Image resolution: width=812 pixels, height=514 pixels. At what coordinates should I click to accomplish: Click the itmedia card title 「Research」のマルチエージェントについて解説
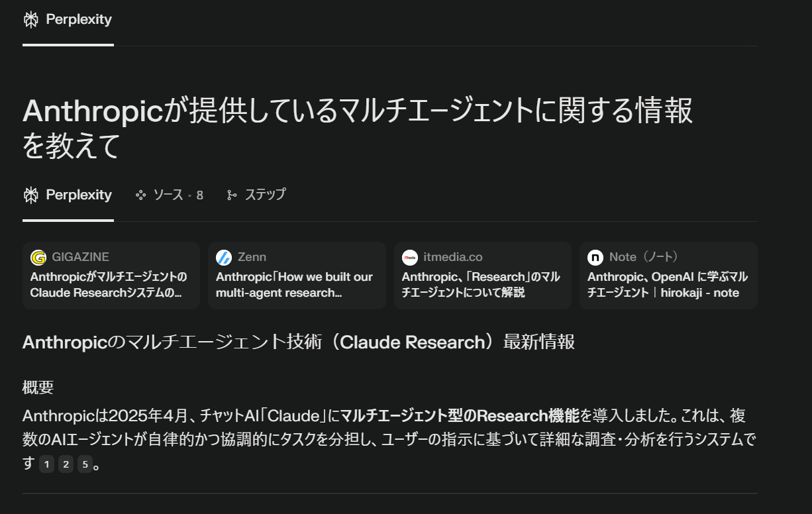(x=481, y=285)
